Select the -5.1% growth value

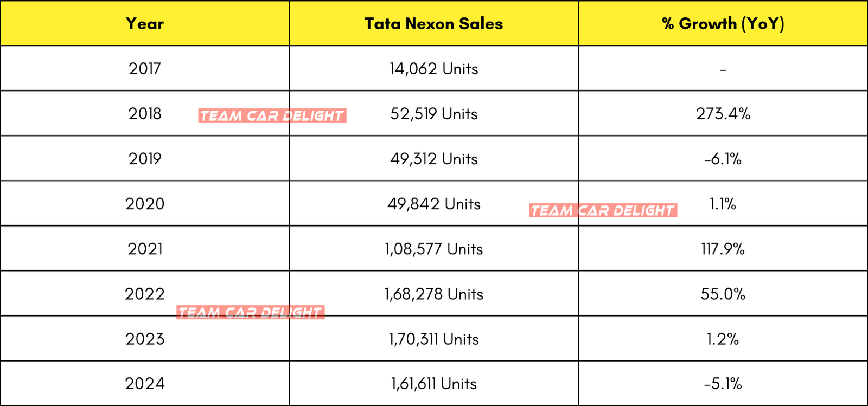(x=723, y=384)
